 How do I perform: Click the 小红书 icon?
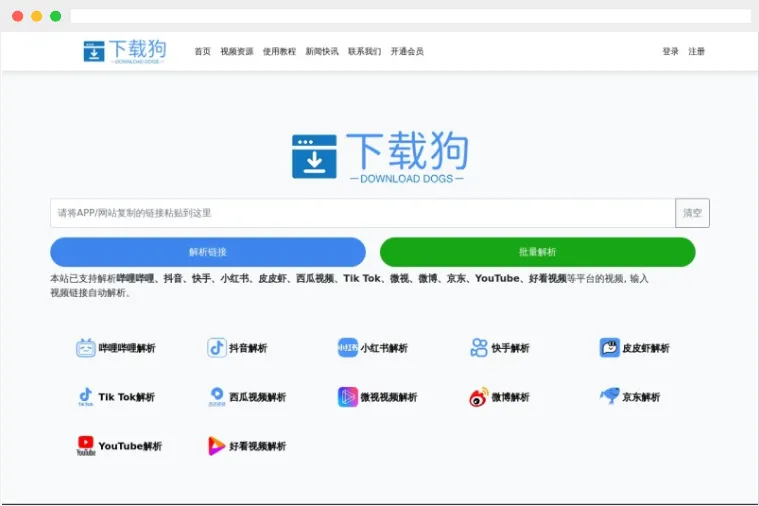348,348
